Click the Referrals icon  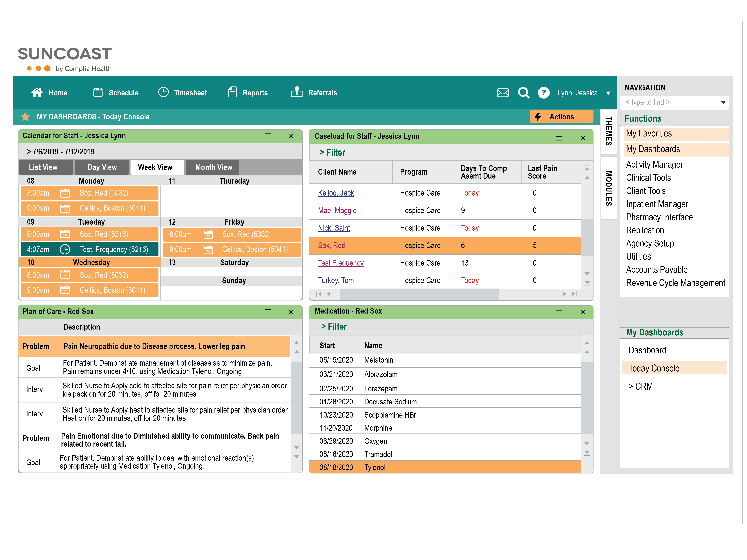[x=296, y=92]
